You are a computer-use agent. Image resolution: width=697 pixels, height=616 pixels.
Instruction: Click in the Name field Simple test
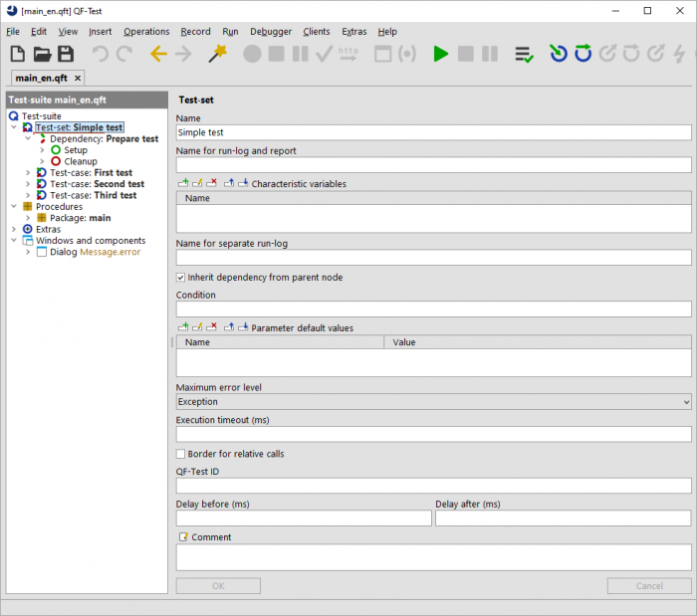point(433,132)
